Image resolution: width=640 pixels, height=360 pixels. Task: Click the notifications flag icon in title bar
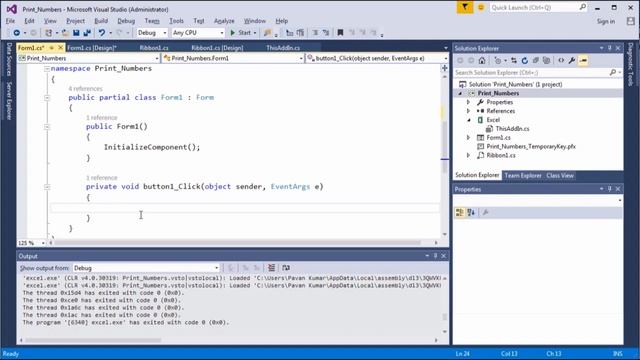coord(464,7)
